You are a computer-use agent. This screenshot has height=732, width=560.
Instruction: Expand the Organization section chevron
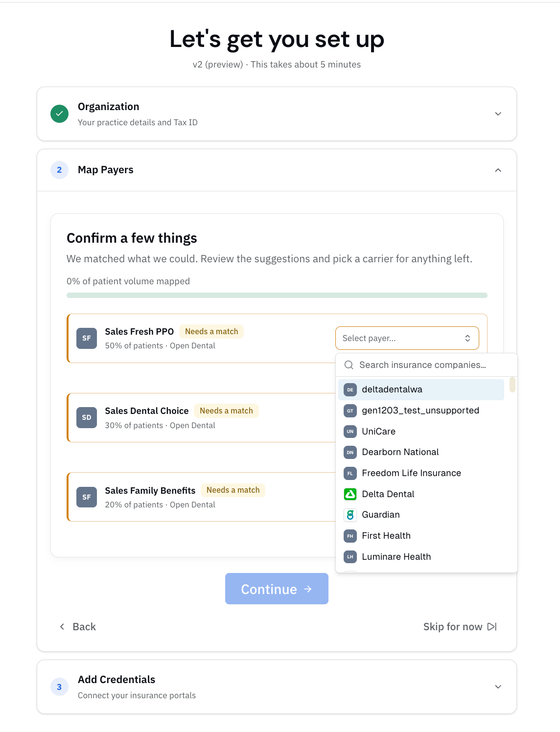click(x=498, y=114)
